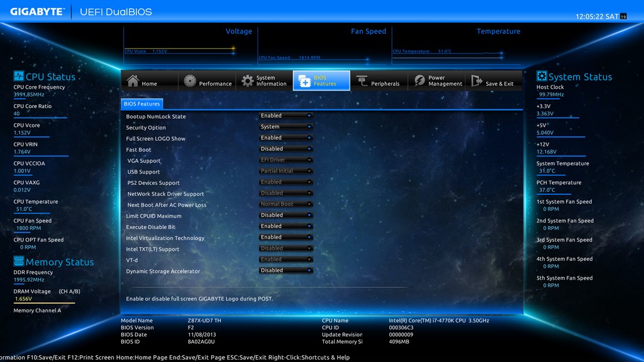Screen dimensions: 644x362
Task: Click the Save & Exit door icon
Action: click(x=477, y=81)
